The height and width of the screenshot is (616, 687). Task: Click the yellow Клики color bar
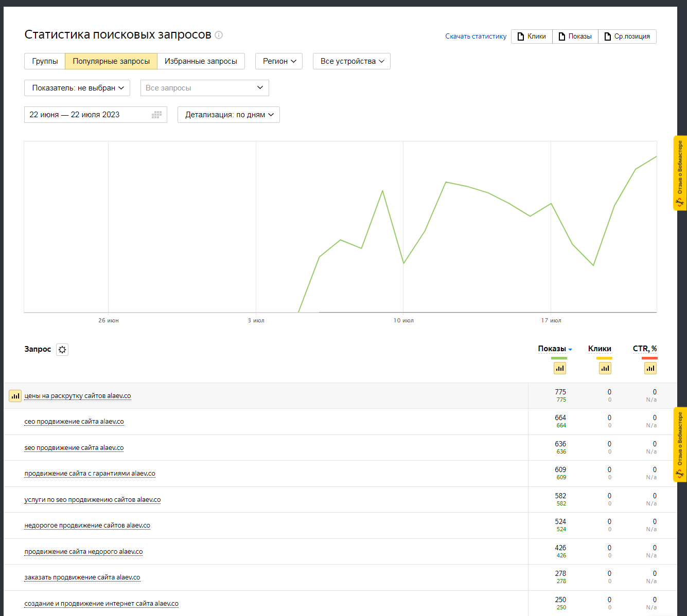pyautogui.click(x=604, y=358)
